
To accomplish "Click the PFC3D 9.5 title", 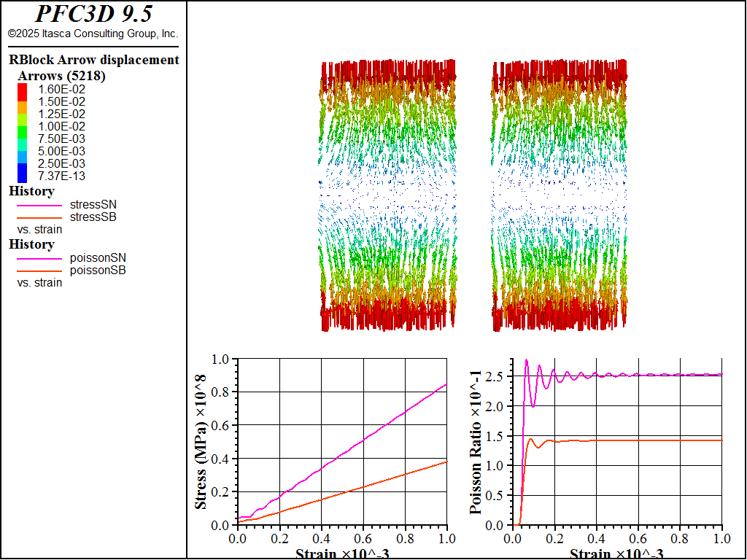I will [94, 15].
